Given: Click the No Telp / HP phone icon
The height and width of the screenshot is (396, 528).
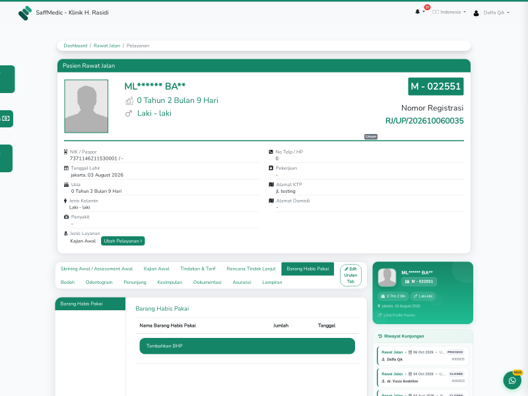Looking at the screenshot, I should (x=271, y=152).
